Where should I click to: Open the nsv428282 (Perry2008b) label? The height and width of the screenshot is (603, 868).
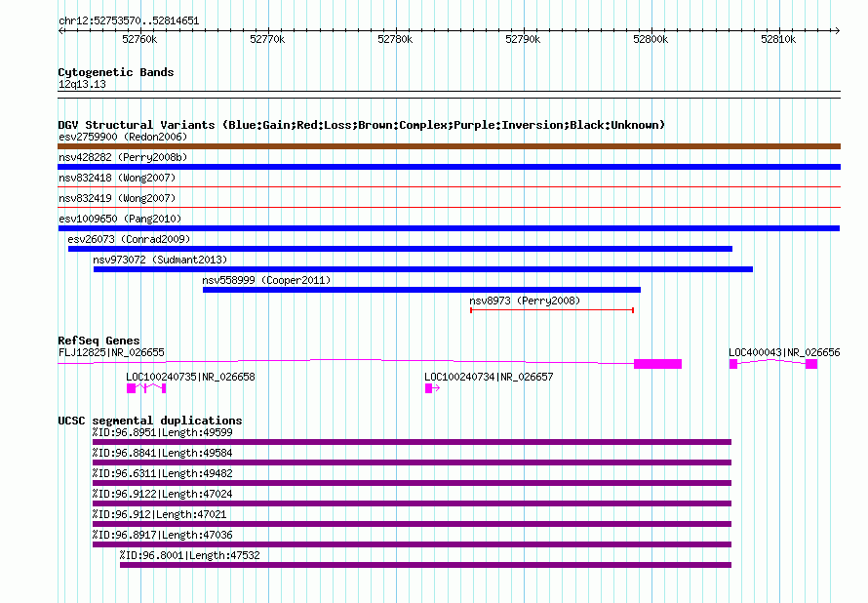point(123,157)
